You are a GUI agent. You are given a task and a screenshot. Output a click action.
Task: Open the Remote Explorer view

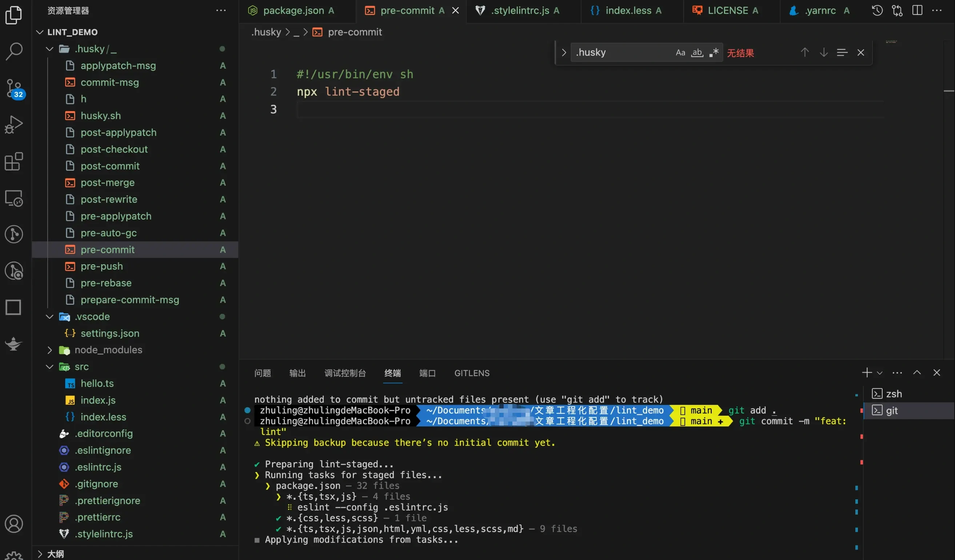tap(14, 198)
